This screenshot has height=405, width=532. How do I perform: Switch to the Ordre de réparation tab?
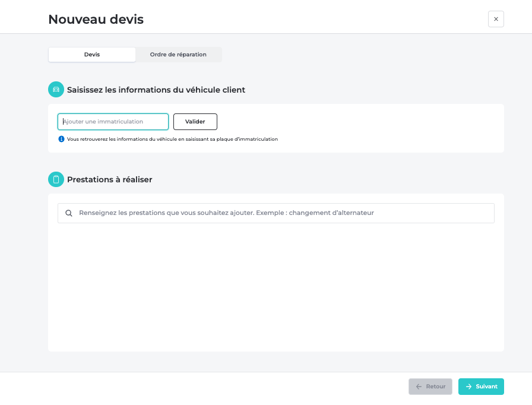click(x=178, y=55)
